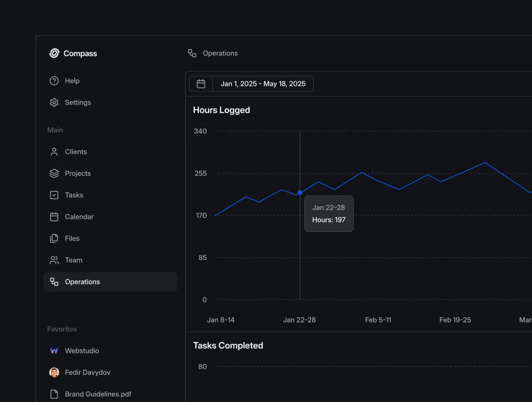Click the Feb 5-11 axis label
The height and width of the screenshot is (402, 532).
378,320
